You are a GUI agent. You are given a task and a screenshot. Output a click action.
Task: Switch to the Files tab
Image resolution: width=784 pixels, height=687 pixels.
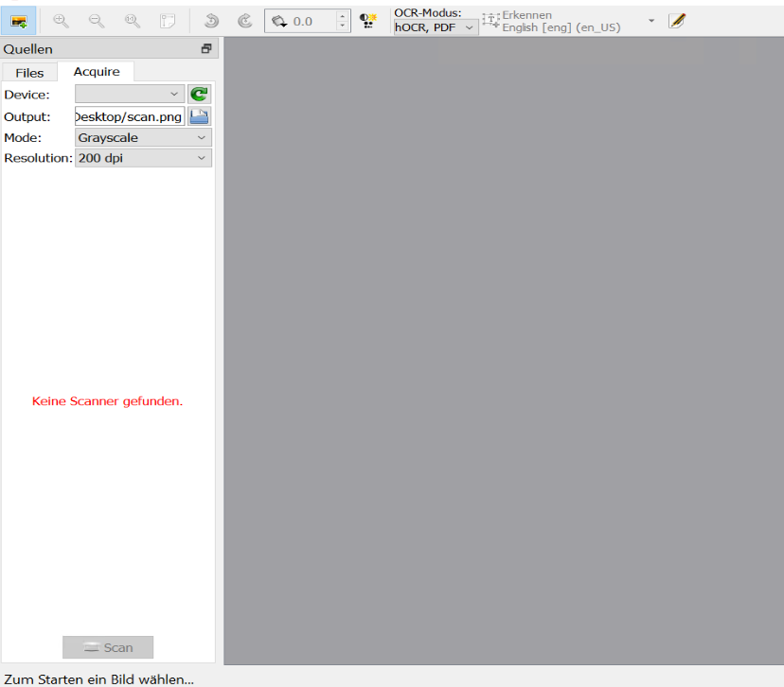[x=29, y=72]
